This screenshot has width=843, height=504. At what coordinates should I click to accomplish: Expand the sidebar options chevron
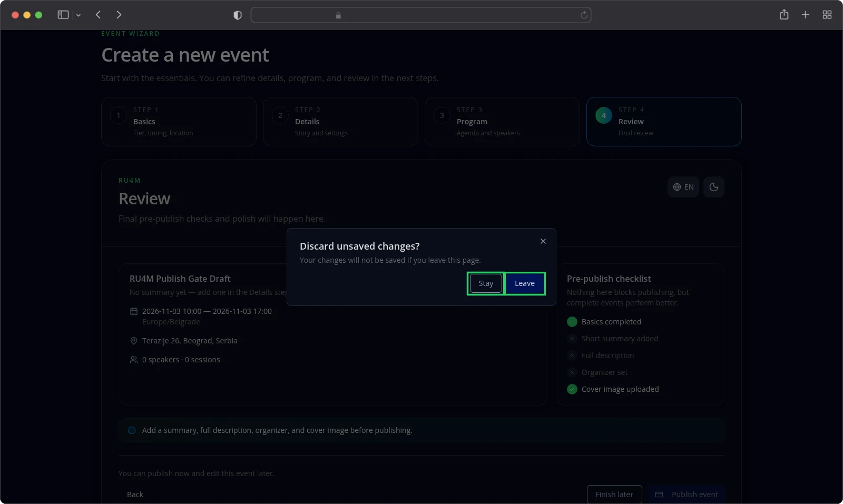tap(79, 15)
